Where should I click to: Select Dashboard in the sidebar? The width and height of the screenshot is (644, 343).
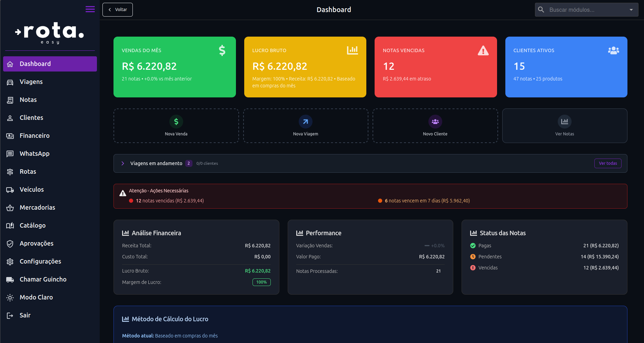click(x=35, y=64)
